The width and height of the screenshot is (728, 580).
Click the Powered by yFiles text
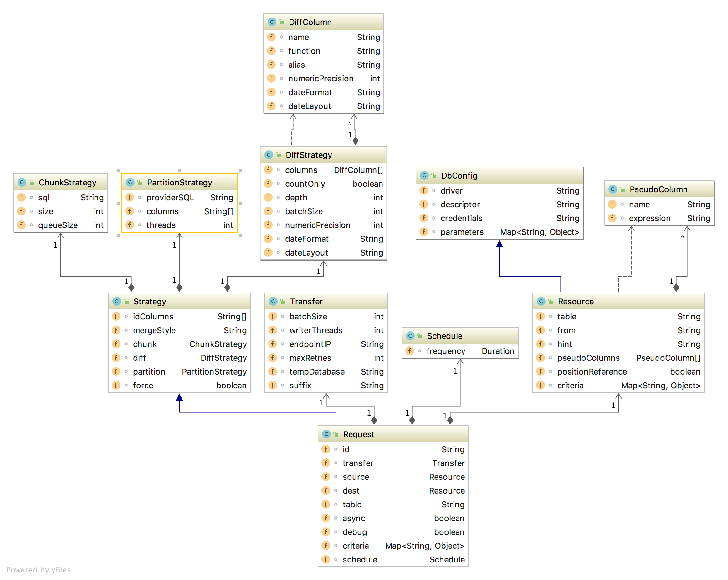point(38,570)
